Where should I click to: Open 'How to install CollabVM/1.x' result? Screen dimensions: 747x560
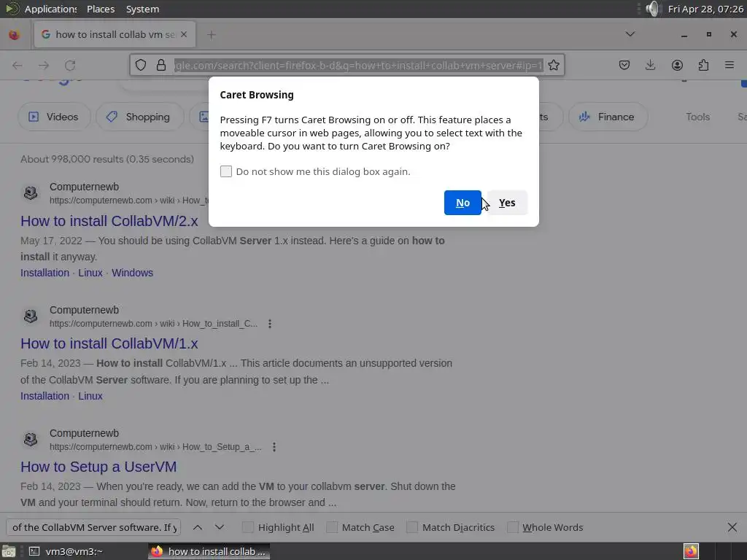109,344
